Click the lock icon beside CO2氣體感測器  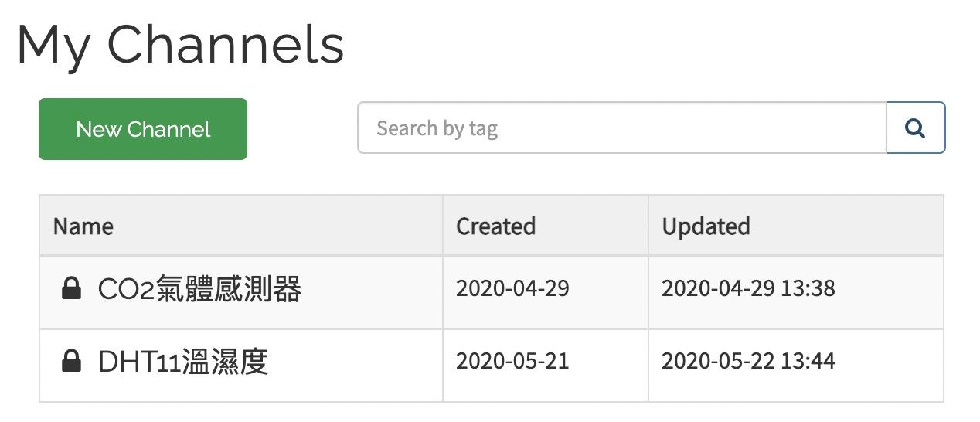coord(71,289)
